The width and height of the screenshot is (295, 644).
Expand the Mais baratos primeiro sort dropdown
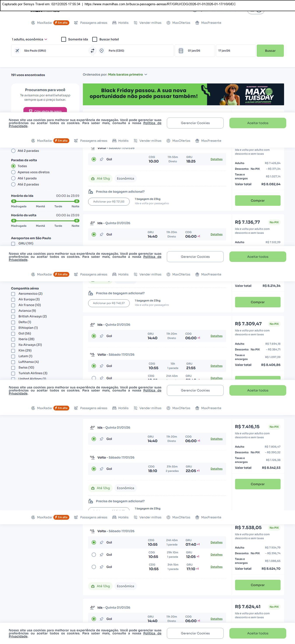(127, 74)
